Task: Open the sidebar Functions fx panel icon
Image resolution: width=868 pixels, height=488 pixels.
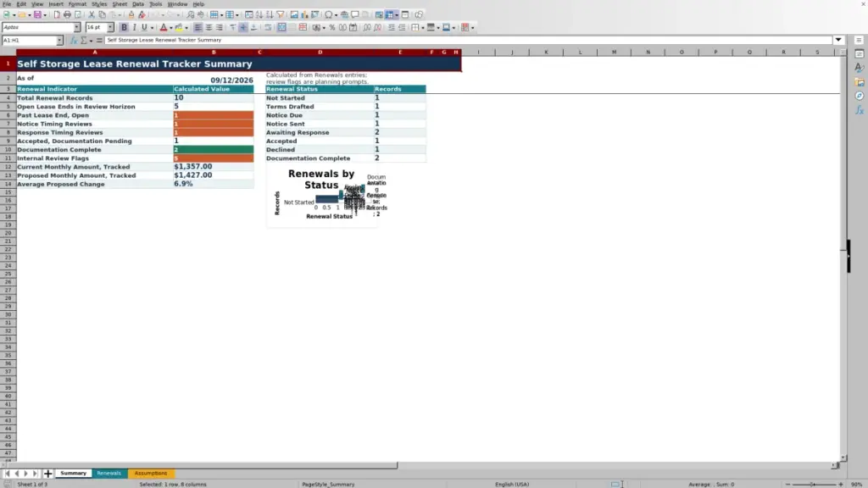Action: (x=860, y=111)
